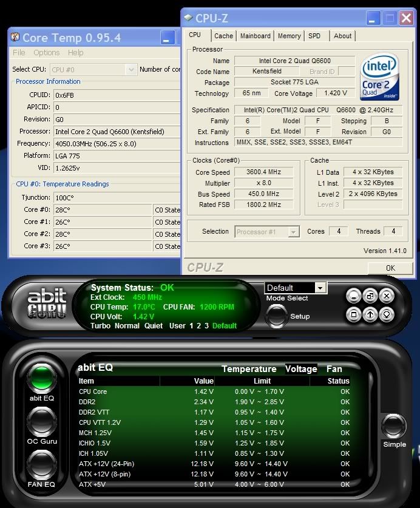The image size is (420, 508).
Task: Switch abit EQ to Fan tab
Action: pyautogui.click(x=334, y=369)
